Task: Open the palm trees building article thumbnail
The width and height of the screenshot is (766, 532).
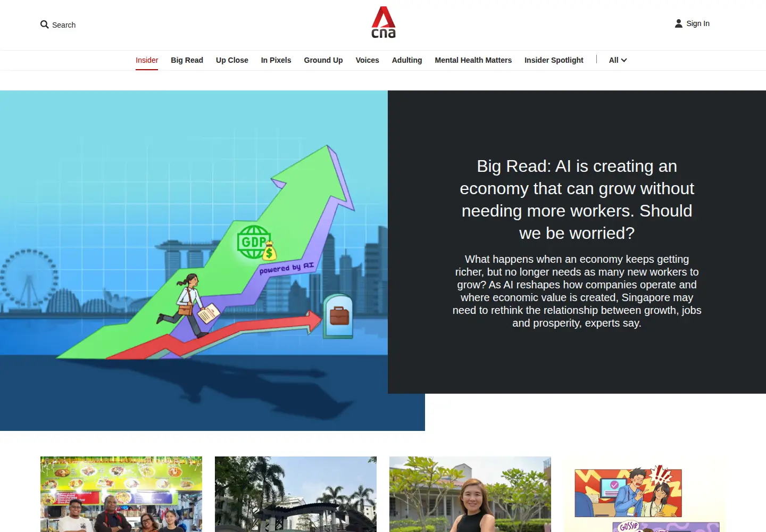Action: click(296, 494)
